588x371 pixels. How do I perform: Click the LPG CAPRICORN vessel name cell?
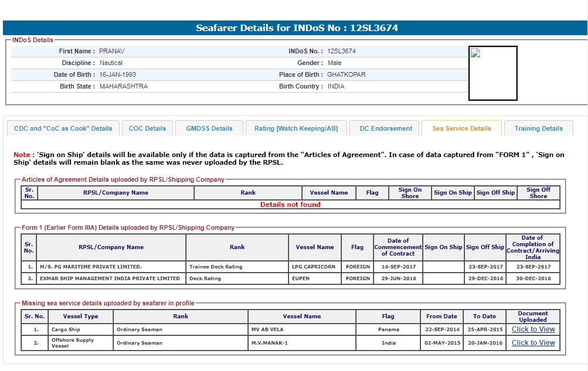tap(314, 267)
